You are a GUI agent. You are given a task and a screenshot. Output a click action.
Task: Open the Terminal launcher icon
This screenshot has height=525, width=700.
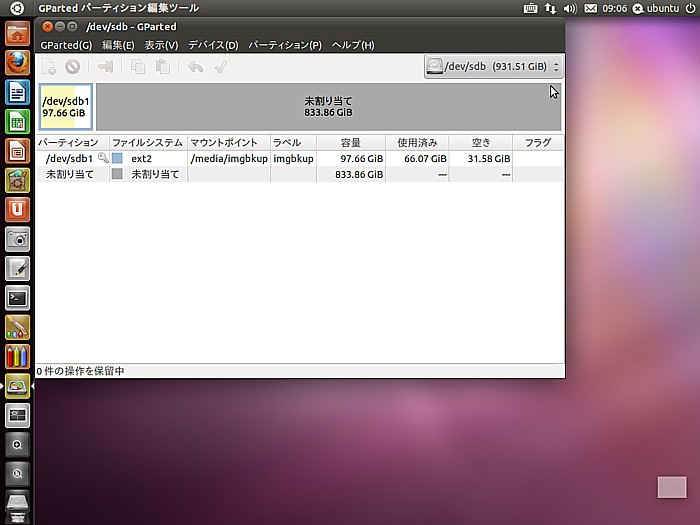point(17,298)
